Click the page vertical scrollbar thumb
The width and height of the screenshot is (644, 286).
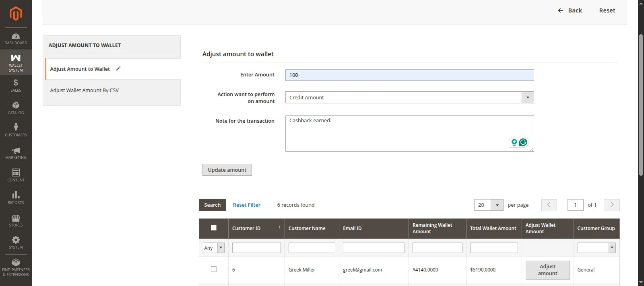click(x=641, y=105)
